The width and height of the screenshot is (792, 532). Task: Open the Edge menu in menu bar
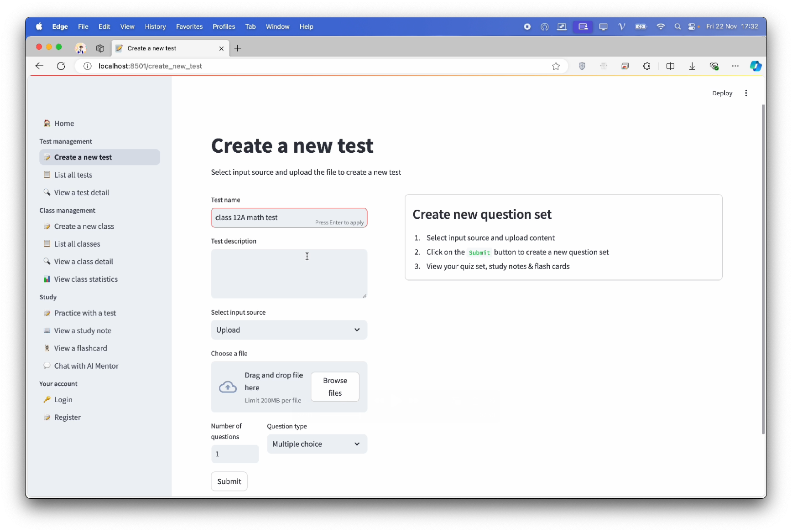(60, 26)
